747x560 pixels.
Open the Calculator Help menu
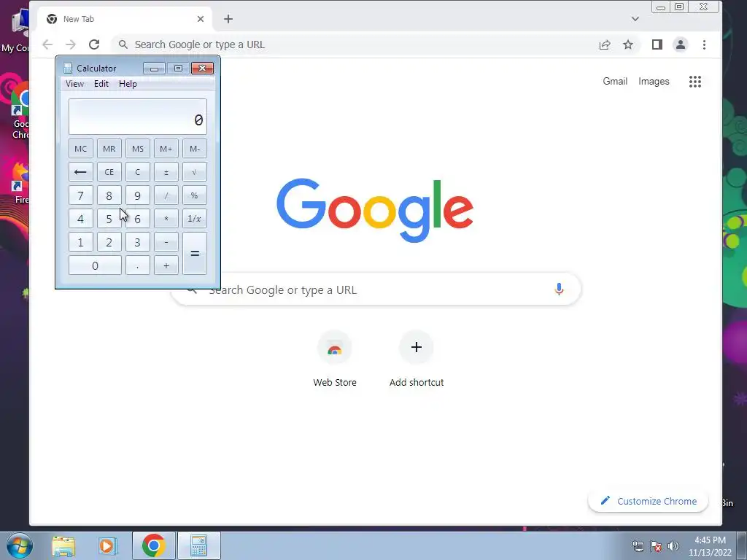[128, 84]
